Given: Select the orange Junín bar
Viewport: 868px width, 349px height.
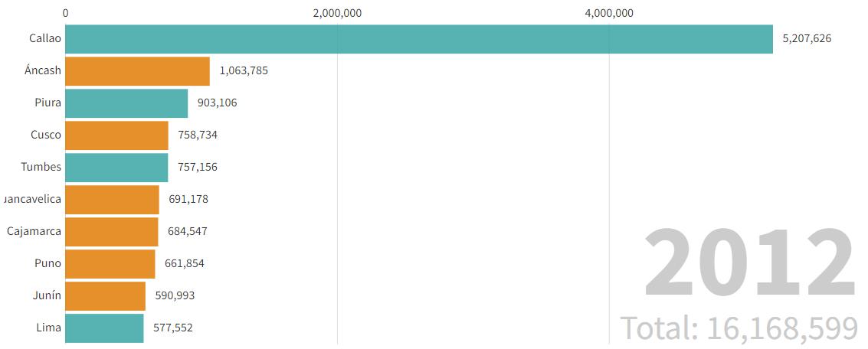Looking at the screenshot, I should point(105,295).
